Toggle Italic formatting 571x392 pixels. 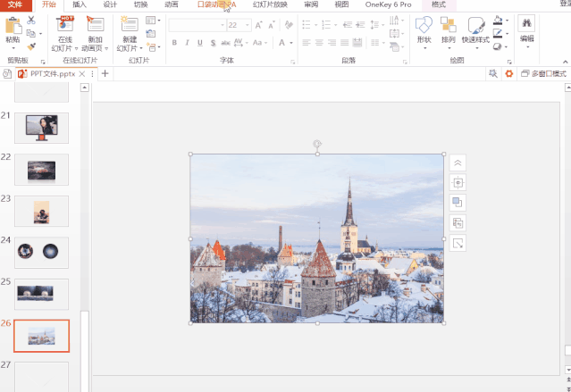(187, 43)
